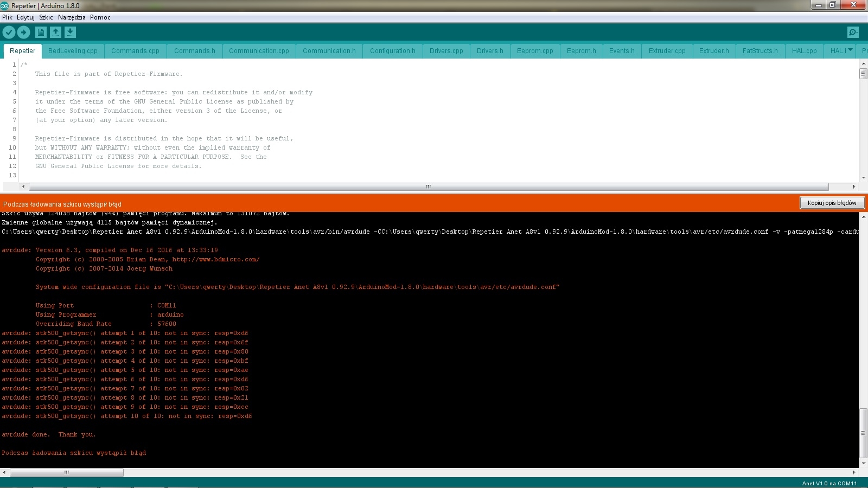
Task: Click the editor vertical scrollbar up arrow
Action: 863,63
